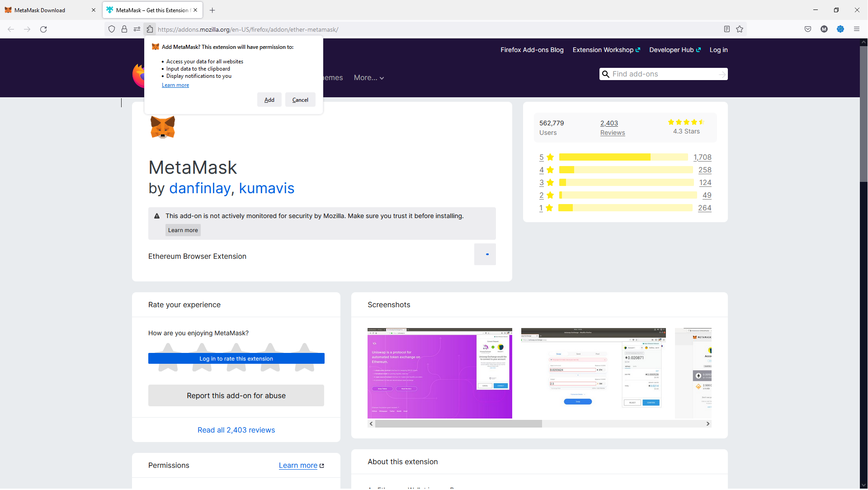Open the 2,403 Reviews link
The width and height of the screenshot is (868, 490).
point(613,128)
